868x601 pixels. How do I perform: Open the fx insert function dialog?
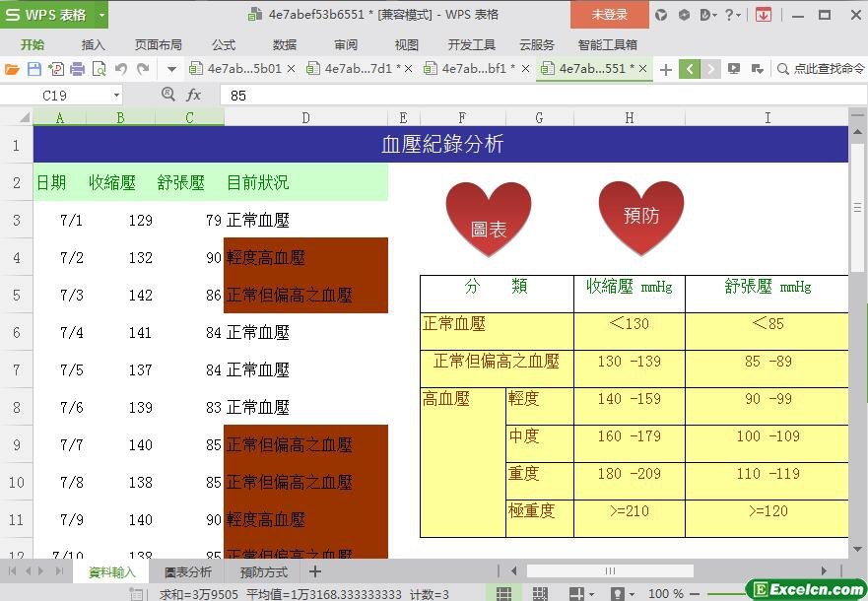193,95
